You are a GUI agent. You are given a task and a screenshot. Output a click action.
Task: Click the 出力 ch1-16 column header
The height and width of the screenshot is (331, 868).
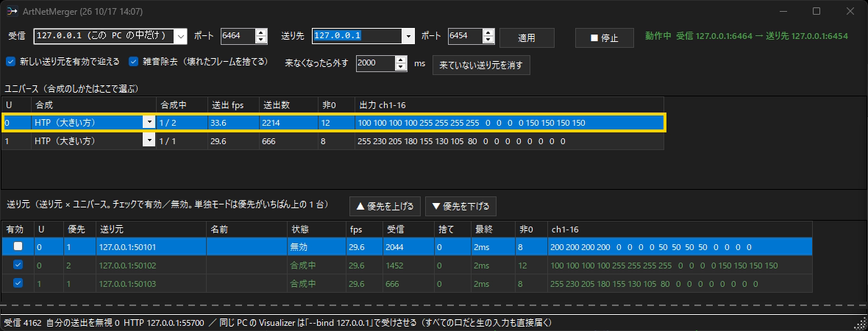509,104
